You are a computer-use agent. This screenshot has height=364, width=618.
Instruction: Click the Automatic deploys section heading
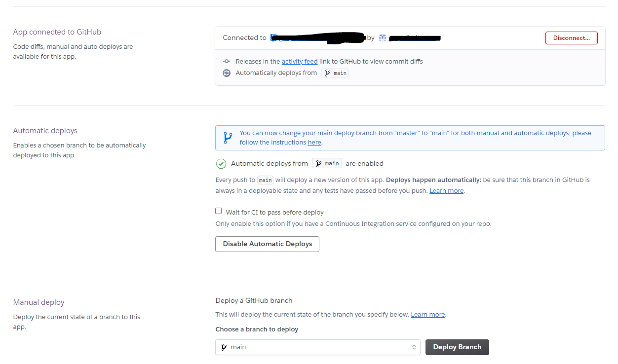(x=45, y=131)
